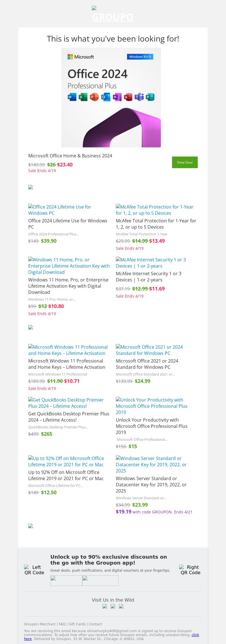This screenshot has width=226, height=644.
Task: Open McAfee Total Protection 1-Year deal link
Action: (x=155, y=210)
